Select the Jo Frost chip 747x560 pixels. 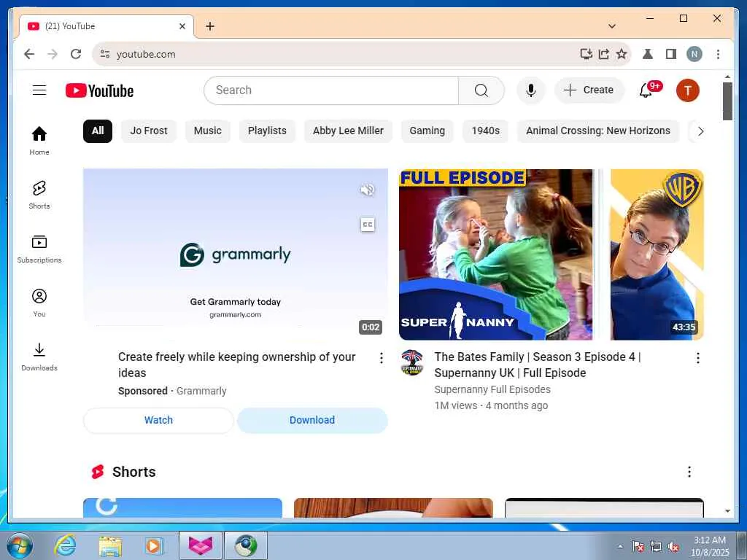(x=149, y=131)
